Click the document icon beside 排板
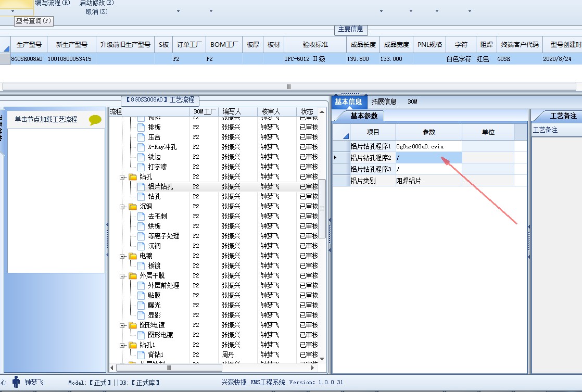 click(x=141, y=128)
